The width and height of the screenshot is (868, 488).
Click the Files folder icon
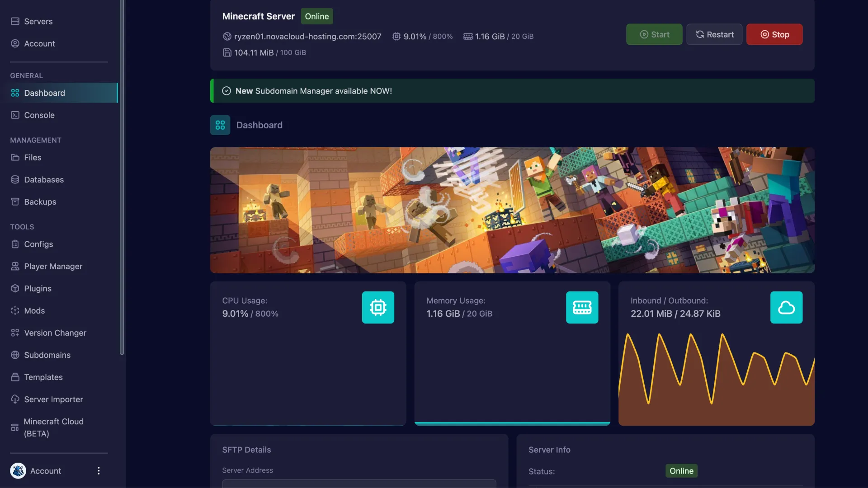(15, 157)
